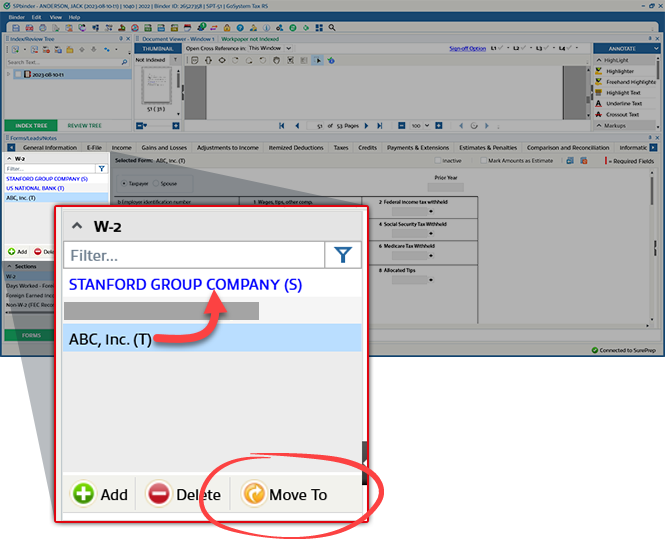Select the pointer selection tool in viewer

(x=317, y=61)
